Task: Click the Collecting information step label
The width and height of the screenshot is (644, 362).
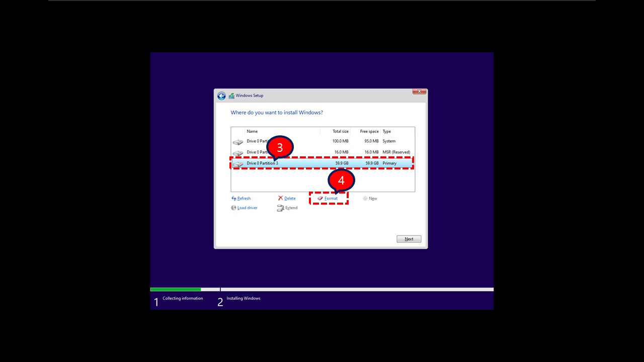Action: [183, 298]
